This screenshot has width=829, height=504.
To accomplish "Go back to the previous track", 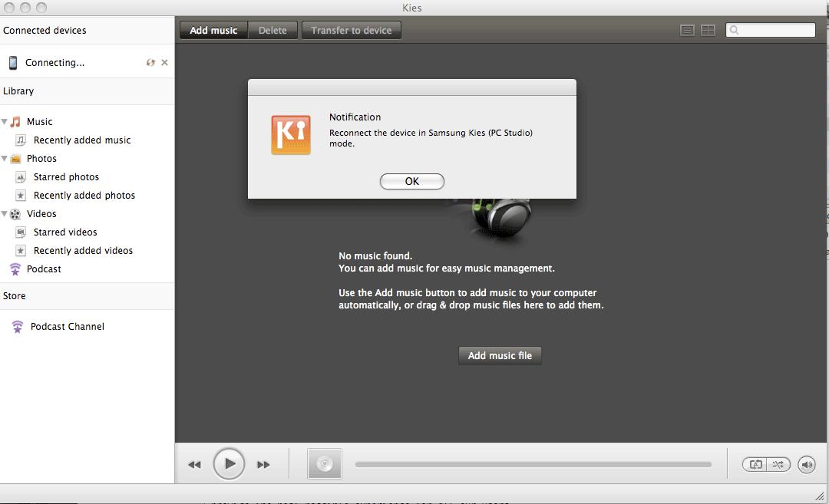I will coord(194,464).
